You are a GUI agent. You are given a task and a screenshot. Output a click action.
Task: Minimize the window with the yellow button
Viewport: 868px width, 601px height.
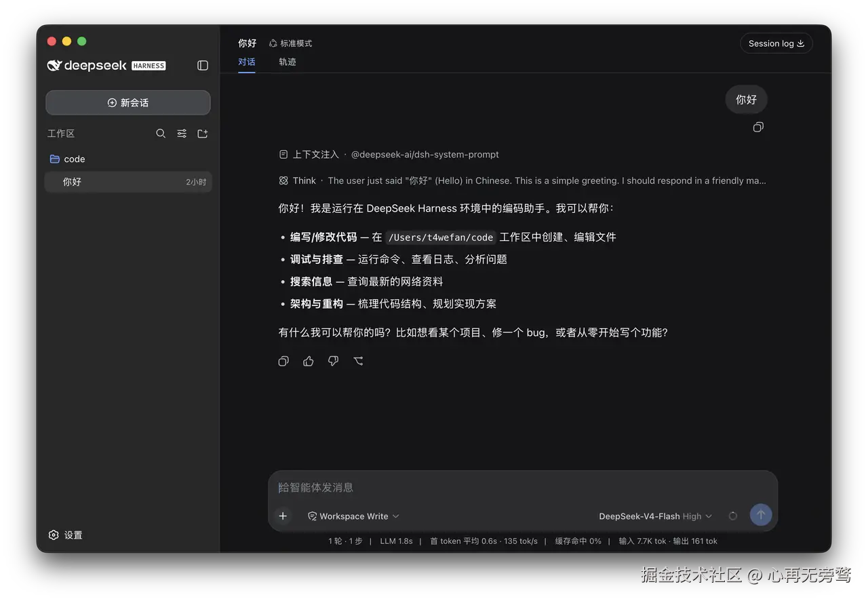[x=66, y=41]
